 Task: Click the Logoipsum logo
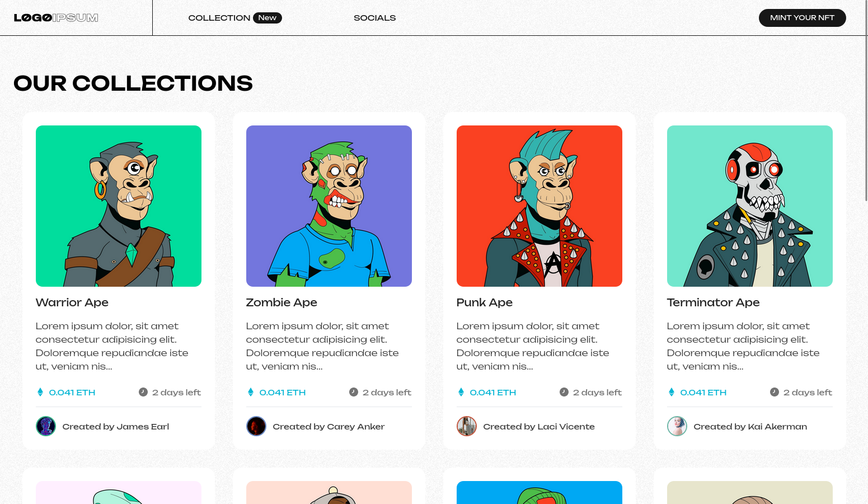56,18
